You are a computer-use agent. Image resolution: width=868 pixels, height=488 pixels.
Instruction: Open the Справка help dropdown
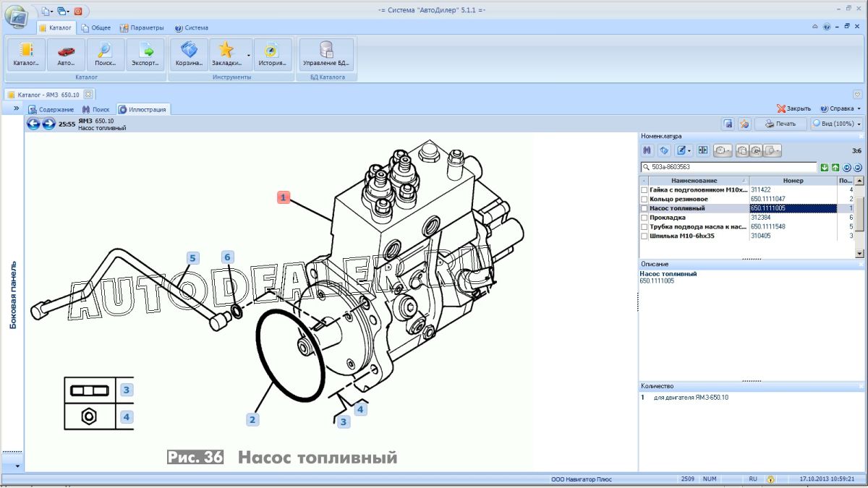(841, 108)
